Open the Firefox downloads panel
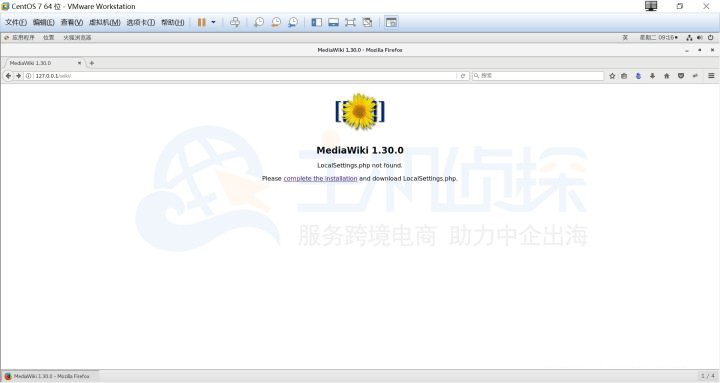The width and height of the screenshot is (720, 383). (652, 76)
